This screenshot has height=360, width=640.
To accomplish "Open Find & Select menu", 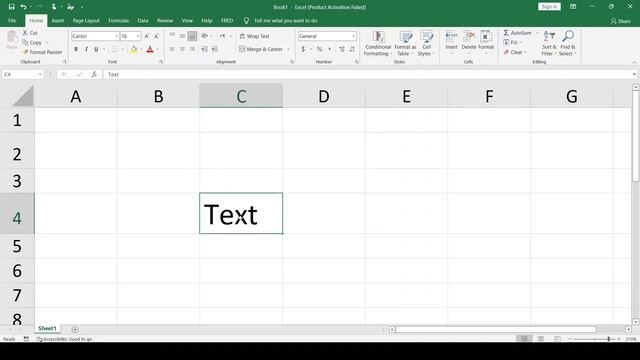I will [567, 43].
